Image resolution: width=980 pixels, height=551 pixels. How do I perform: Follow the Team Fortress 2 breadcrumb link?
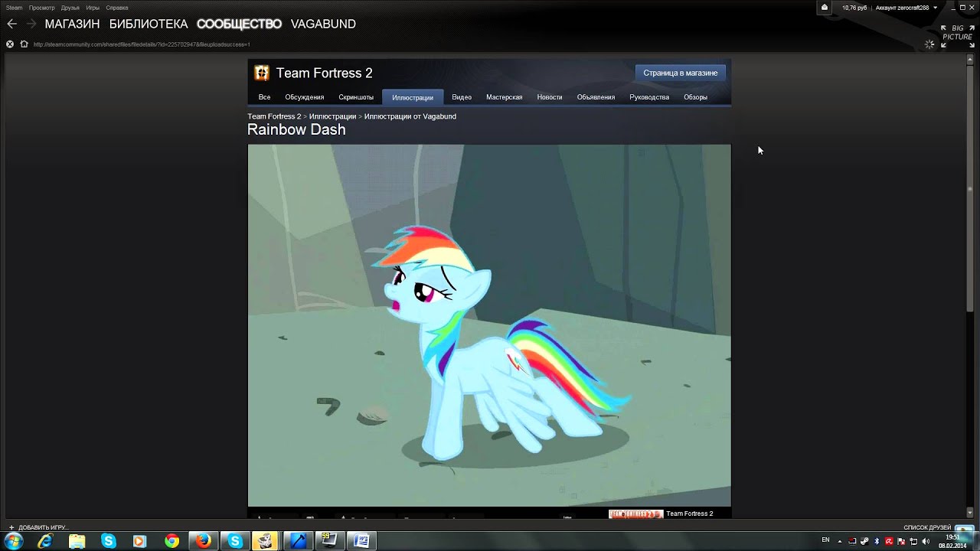click(274, 116)
